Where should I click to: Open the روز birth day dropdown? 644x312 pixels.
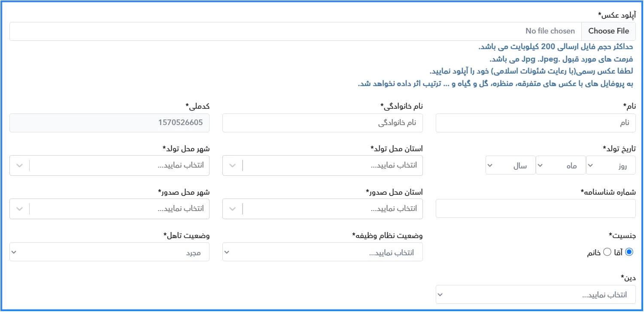coord(611,165)
